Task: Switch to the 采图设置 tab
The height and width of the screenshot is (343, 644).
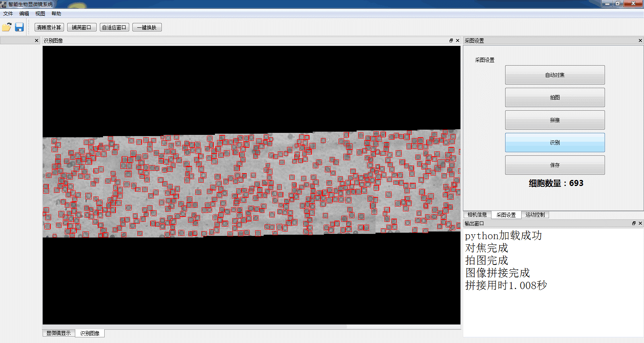Action: [506, 215]
